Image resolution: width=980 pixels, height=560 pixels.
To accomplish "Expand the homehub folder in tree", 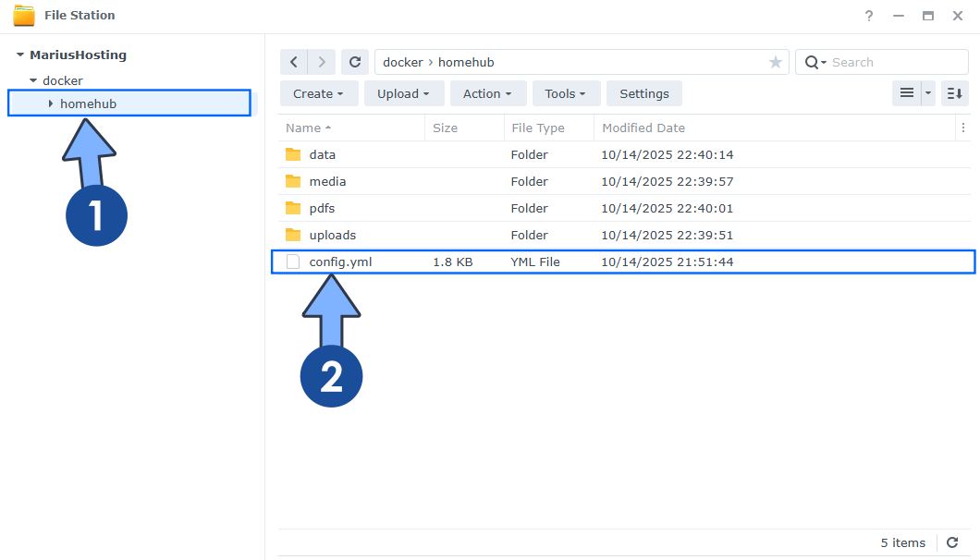I will pyautogui.click(x=51, y=103).
